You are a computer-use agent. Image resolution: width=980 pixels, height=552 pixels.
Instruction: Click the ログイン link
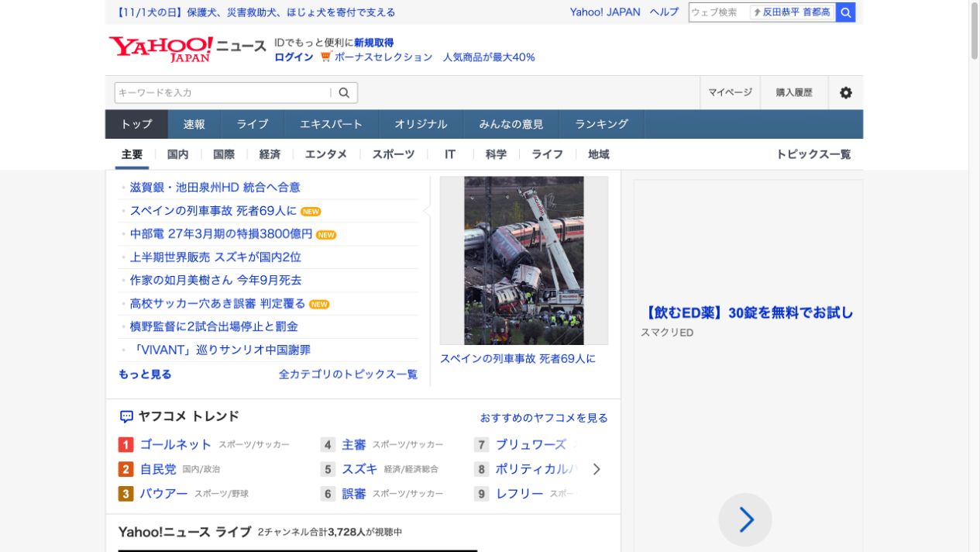(294, 57)
